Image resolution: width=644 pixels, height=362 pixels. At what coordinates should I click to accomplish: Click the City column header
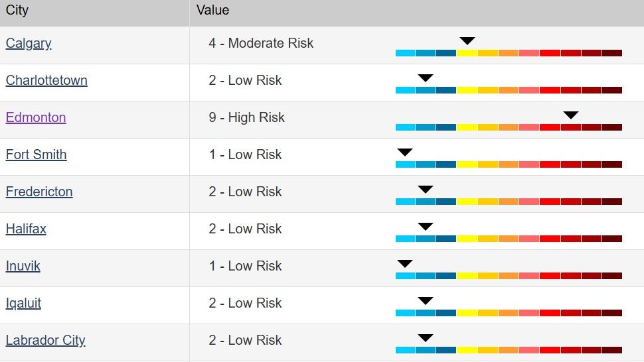pos(17,11)
